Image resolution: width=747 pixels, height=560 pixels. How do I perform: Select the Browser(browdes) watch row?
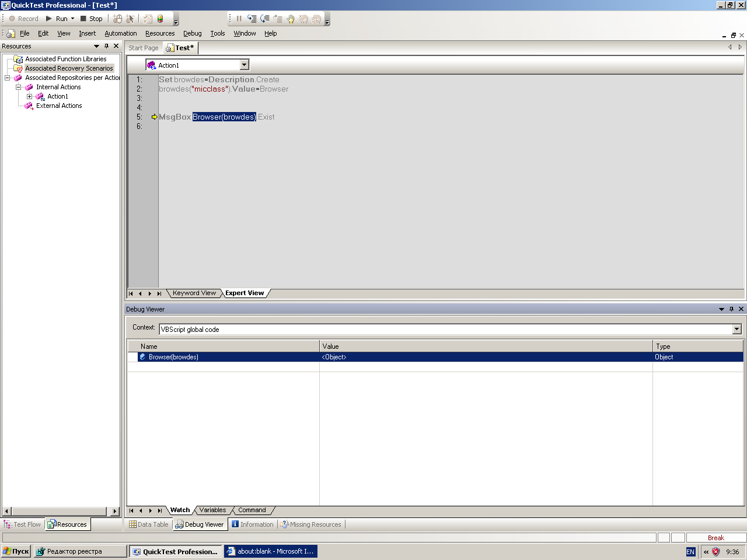pos(435,357)
